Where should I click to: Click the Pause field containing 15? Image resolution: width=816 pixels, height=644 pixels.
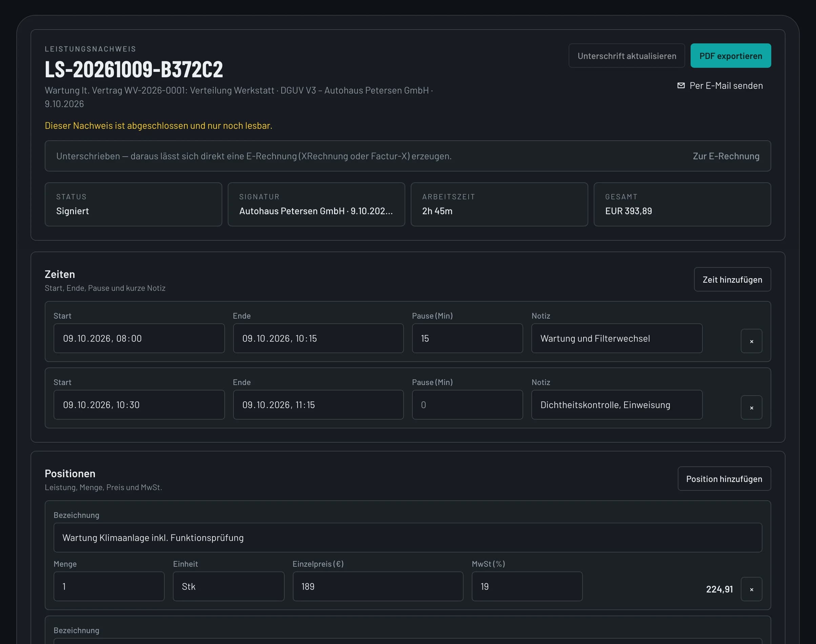467,338
